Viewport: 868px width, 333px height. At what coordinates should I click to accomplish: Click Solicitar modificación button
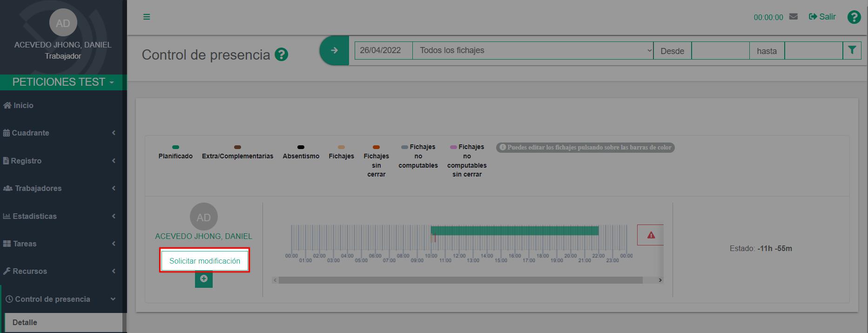point(204,261)
